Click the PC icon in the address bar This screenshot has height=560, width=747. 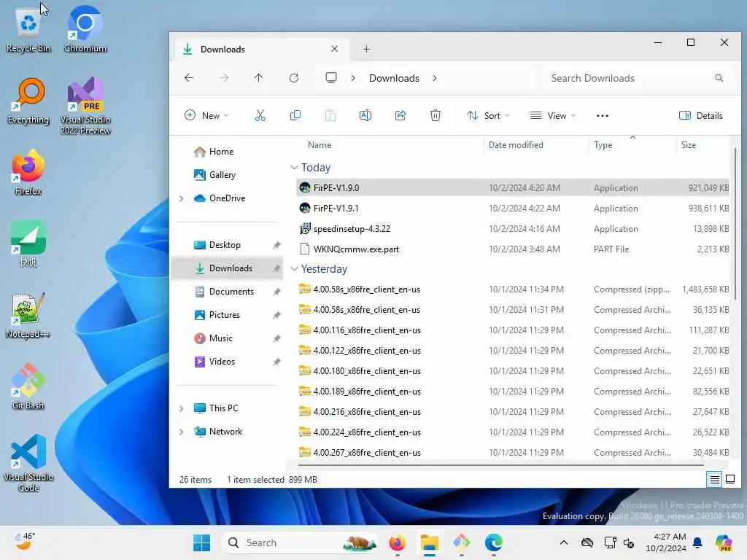tap(331, 78)
